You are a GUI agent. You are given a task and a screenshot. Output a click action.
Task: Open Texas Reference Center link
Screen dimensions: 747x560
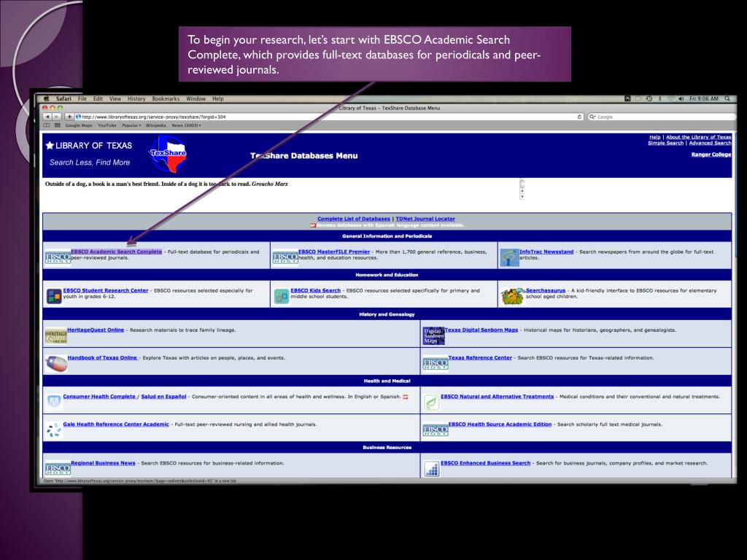[480, 357]
